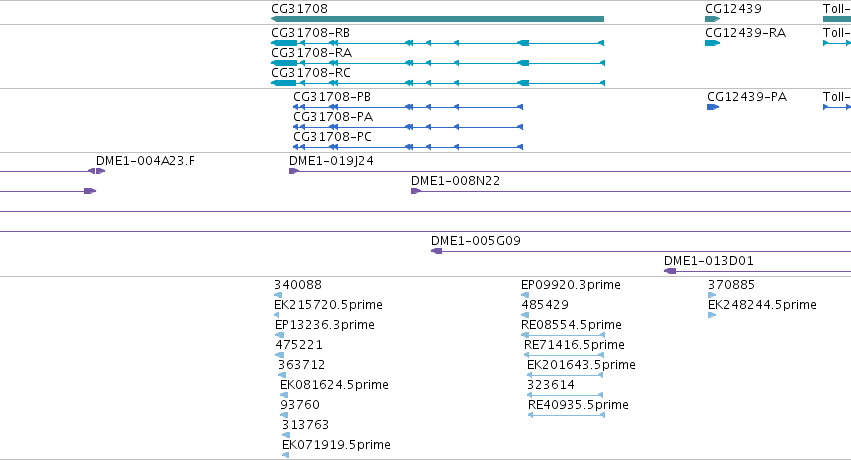The width and height of the screenshot is (851, 460).
Task: Select the EK248244.5prime EST label
Action: coord(762,305)
